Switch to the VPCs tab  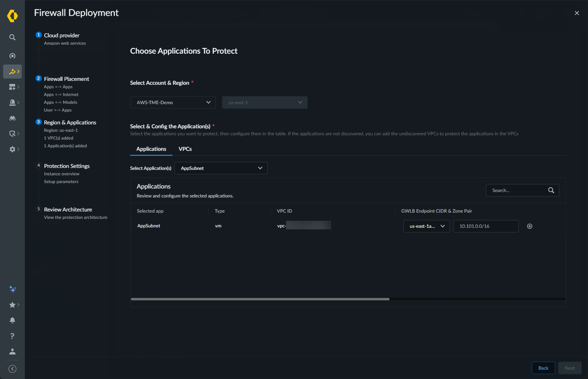tap(185, 149)
